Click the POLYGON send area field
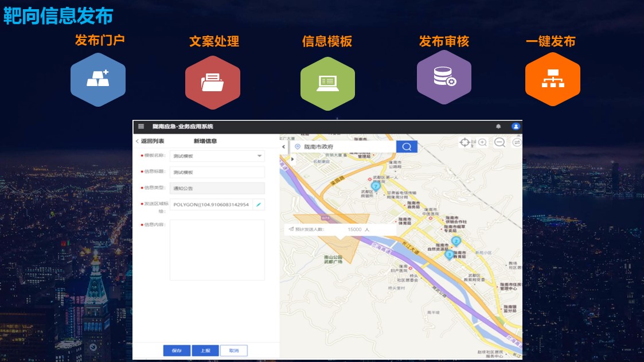The width and height of the screenshot is (644, 362). (211, 205)
